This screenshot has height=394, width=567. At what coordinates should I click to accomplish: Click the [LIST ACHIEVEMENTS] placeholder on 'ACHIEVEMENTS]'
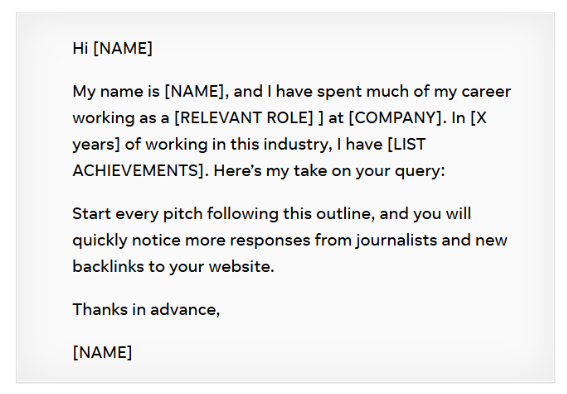tap(138, 171)
